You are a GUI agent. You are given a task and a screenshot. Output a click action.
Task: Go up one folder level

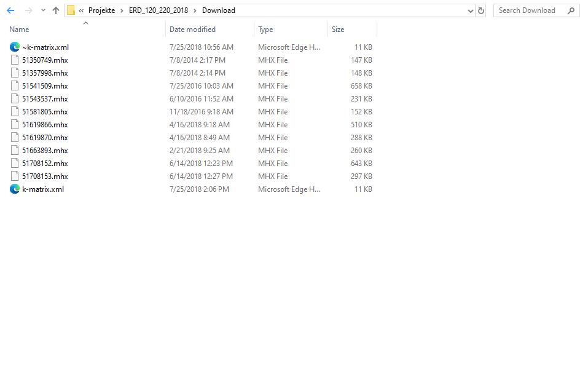56,10
